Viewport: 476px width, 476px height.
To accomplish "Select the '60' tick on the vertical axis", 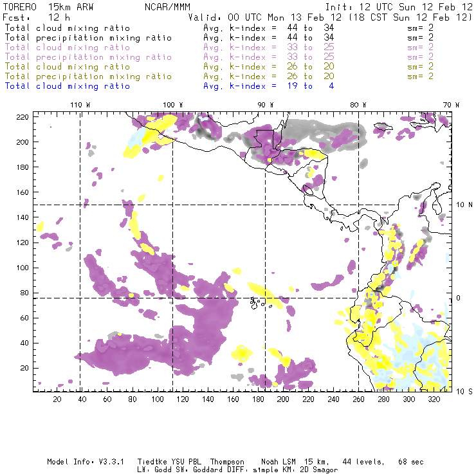I will (x=25, y=318).
